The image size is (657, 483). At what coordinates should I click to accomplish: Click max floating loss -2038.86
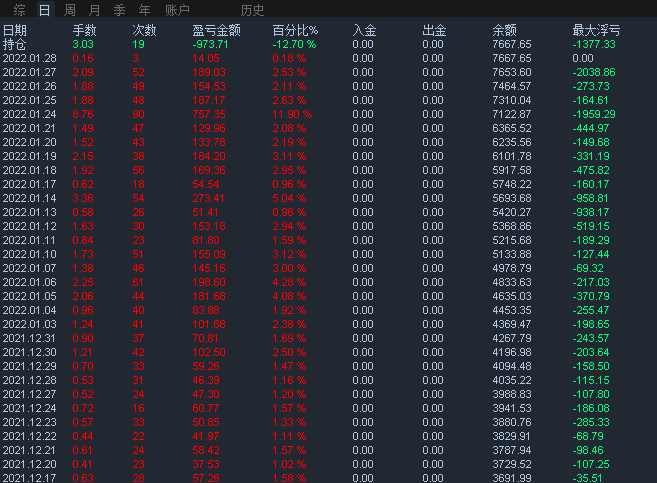[x=594, y=72]
